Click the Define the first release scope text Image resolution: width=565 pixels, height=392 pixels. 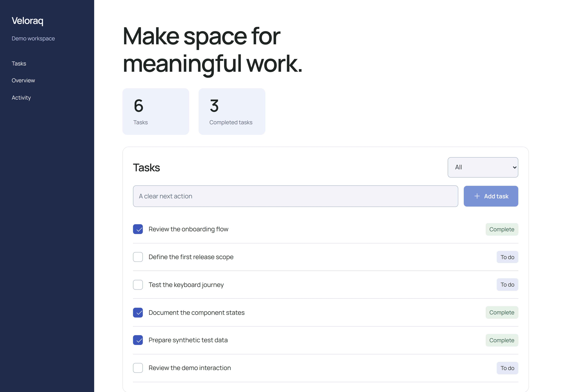point(191,257)
